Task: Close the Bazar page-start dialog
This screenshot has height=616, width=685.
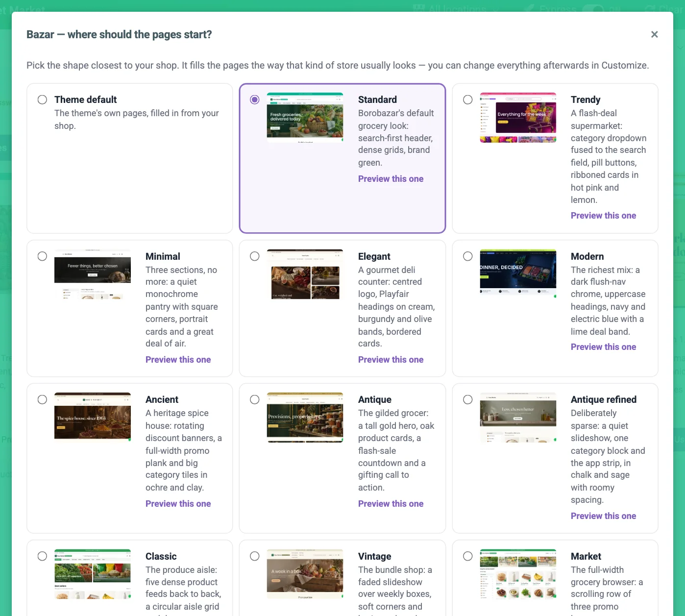Action: (x=654, y=34)
